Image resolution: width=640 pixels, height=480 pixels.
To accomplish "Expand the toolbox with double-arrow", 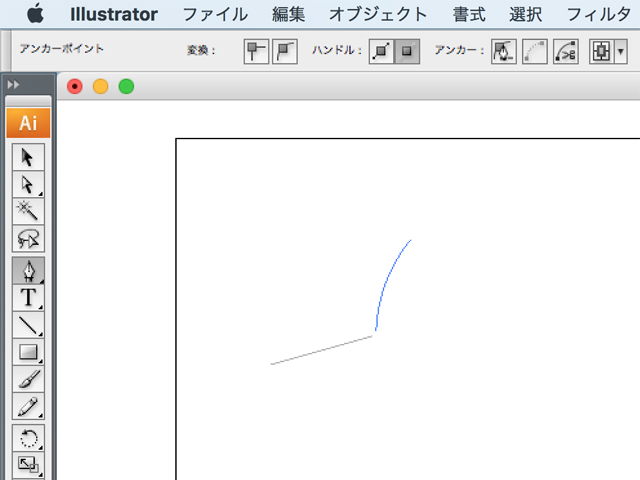I will 13,84.
